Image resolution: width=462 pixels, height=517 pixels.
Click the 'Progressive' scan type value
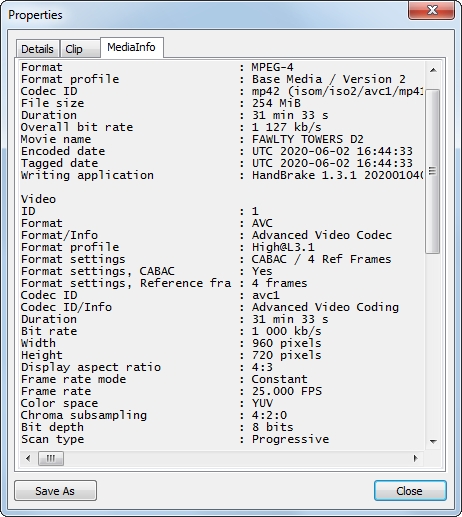pos(290,439)
